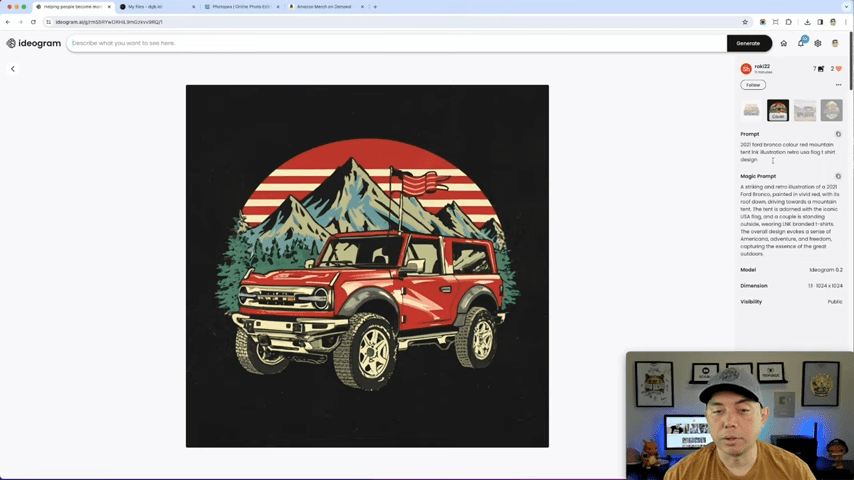Select the fourth variation thumbnail

click(x=831, y=110)
